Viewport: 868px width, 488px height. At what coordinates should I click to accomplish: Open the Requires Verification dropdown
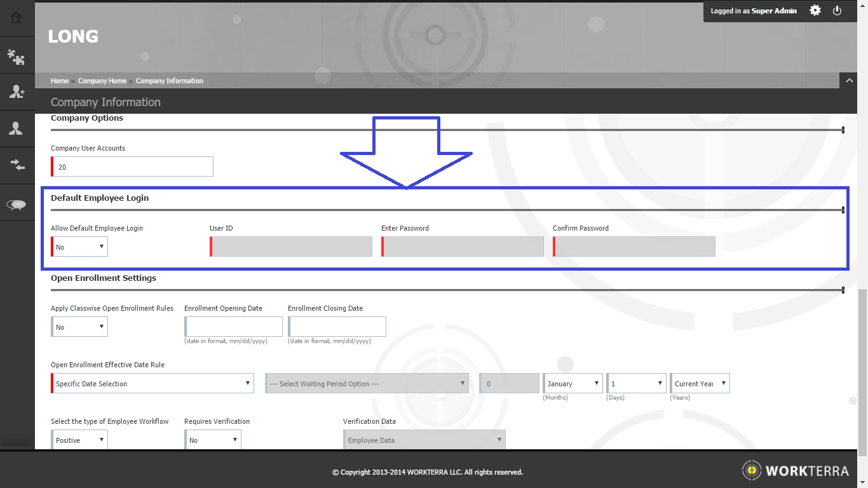click(x=214, y=440)
